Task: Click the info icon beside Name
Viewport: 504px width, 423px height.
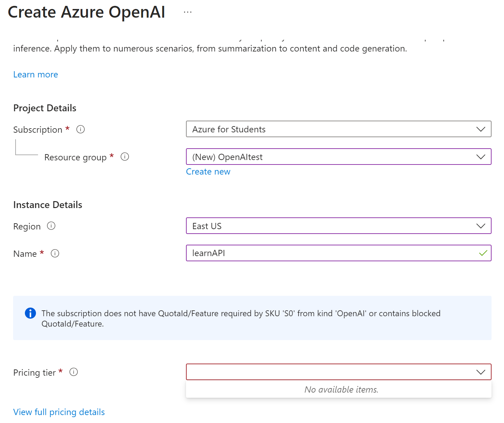Action: click(55, 253)
